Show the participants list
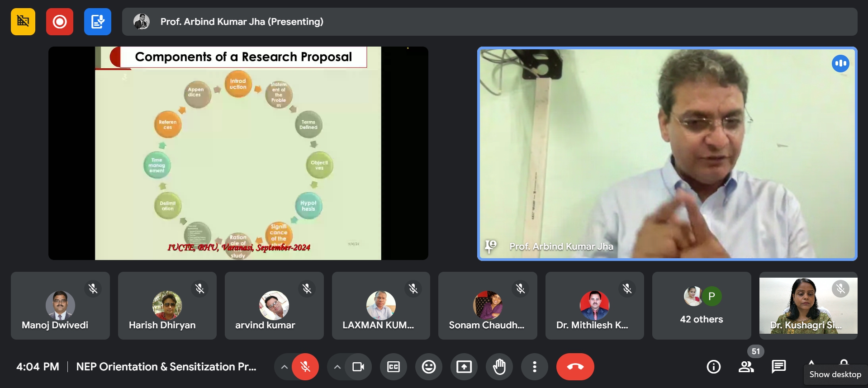 coord(746,367)
